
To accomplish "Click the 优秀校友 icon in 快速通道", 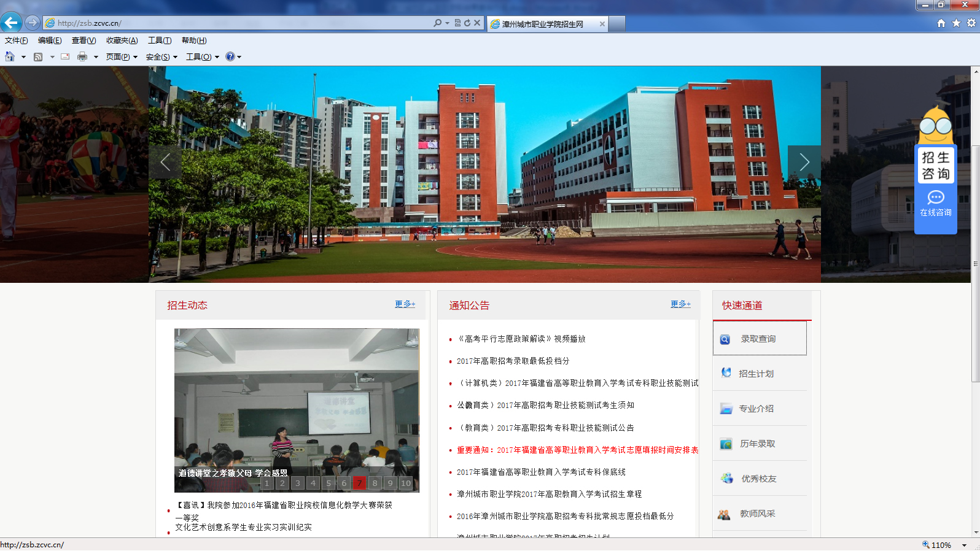I will point(727,479).
